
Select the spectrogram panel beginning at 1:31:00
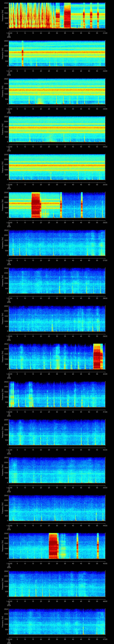coord(57,54)
